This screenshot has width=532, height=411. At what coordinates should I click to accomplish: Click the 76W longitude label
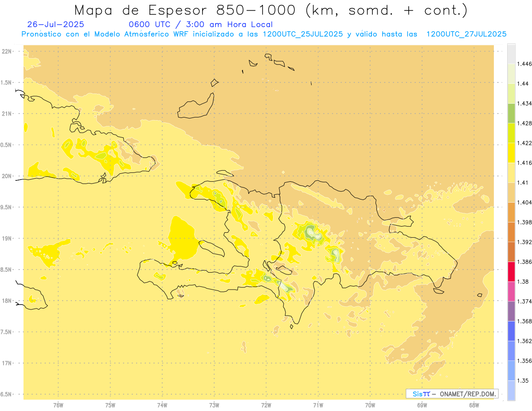58,405
